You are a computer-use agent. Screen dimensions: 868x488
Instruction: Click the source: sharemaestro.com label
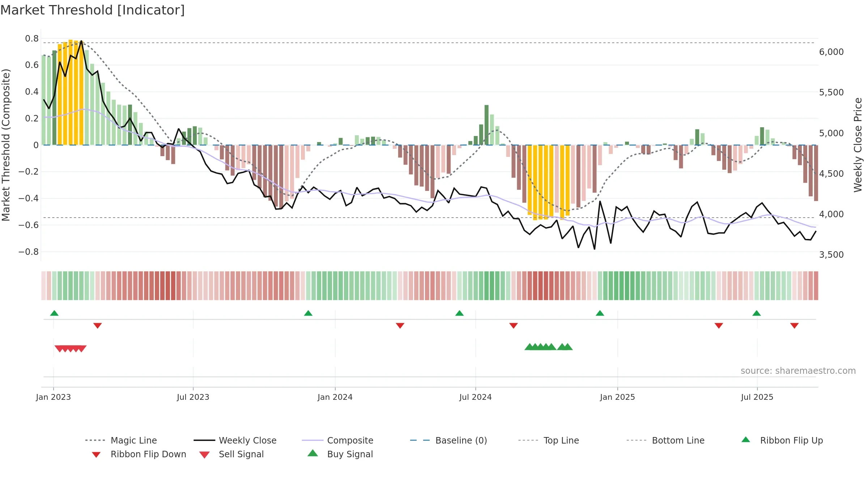798,371
